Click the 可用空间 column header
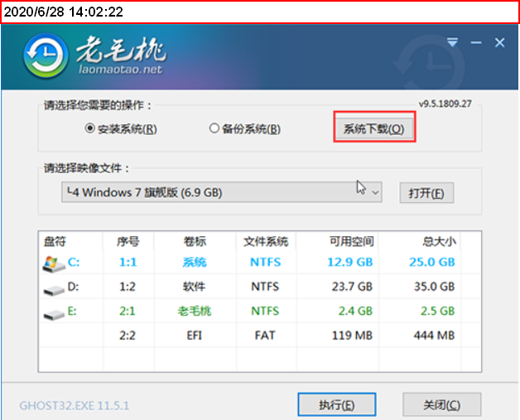Viewport: 520px width, 420px height. (352, 241)
